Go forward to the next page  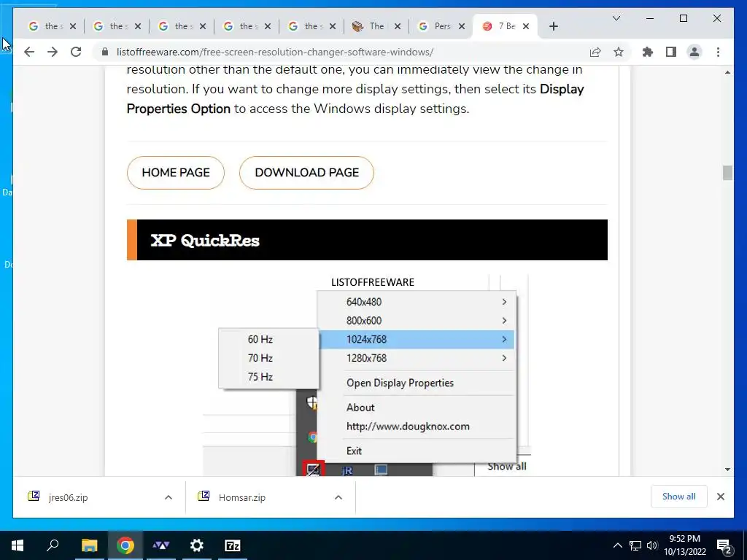(x=53, y=52)
